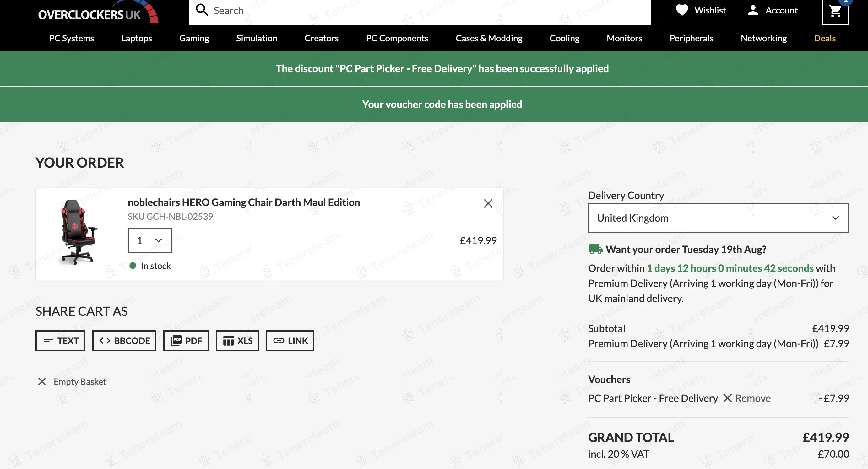
Task: Share cart as PDF
Action: coord(186,341)
